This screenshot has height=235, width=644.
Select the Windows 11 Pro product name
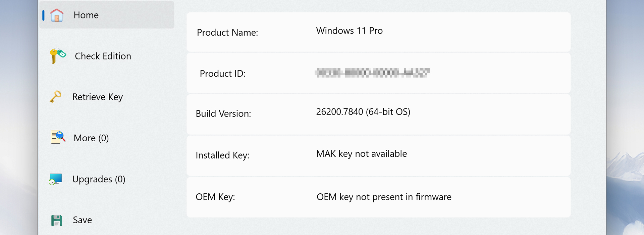350,31
